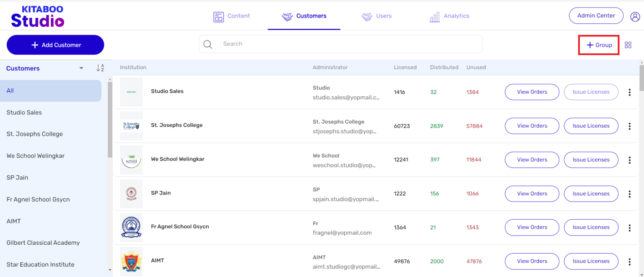
Task: Issue Licenses for Fr Agnel School Gsycn
Action: pos(591,228)
